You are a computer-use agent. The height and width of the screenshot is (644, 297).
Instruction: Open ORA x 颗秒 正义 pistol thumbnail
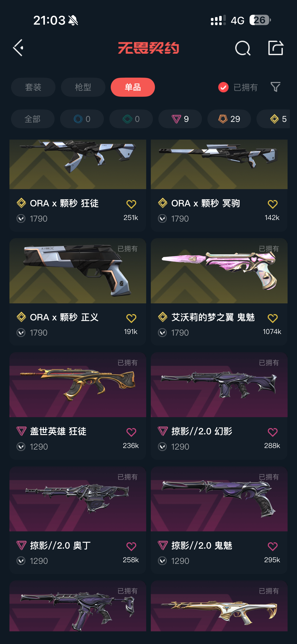(78, 271)
